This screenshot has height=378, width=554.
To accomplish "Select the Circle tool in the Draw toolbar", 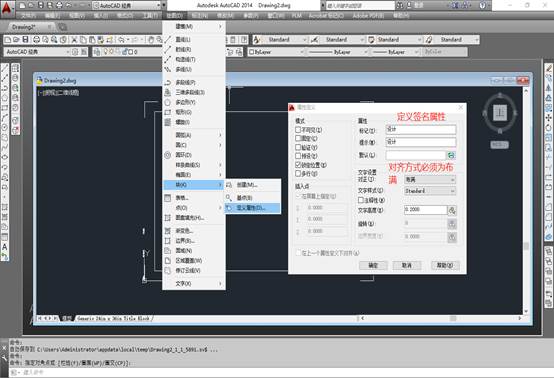I will coord(5,127).
